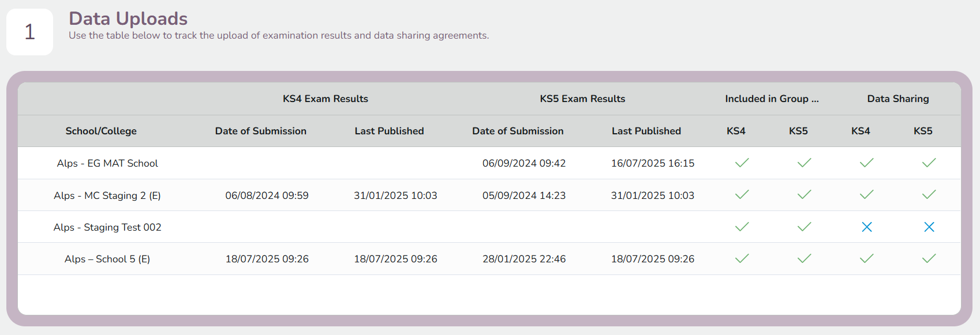The width and height of the screenshot is (980, 335).
Task: Click the KS4 Exam Results group header
Action: pyautogui.click(x=326, y=99)
